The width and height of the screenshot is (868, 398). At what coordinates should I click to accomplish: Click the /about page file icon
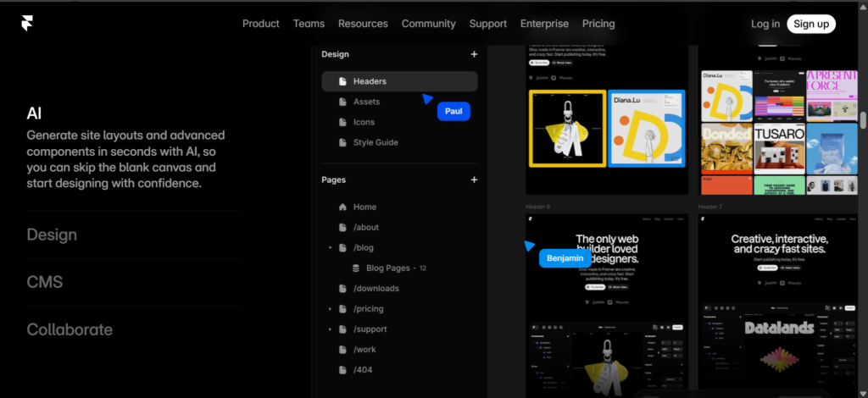pyautogui.click(x=342, y=227)
